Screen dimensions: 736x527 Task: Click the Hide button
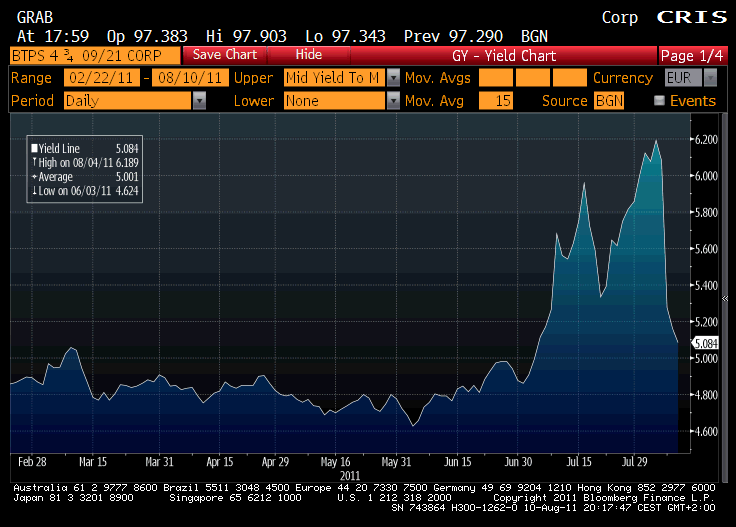[309, 54]
